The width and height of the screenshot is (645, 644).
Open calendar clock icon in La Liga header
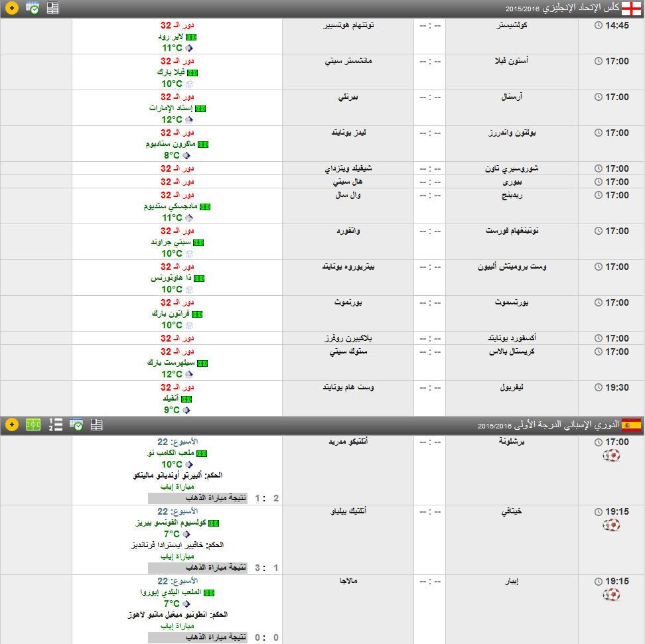click(76, 424)
